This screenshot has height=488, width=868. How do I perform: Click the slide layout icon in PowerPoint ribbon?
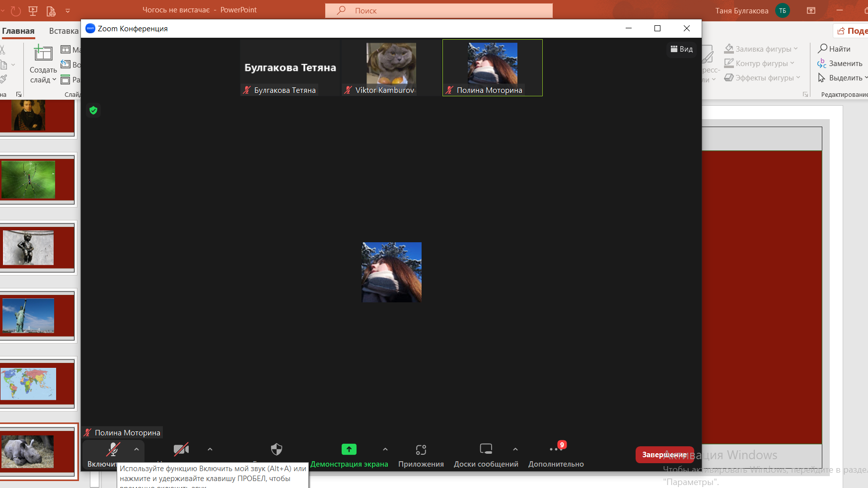pyautogui.click(x=66, y=49)
